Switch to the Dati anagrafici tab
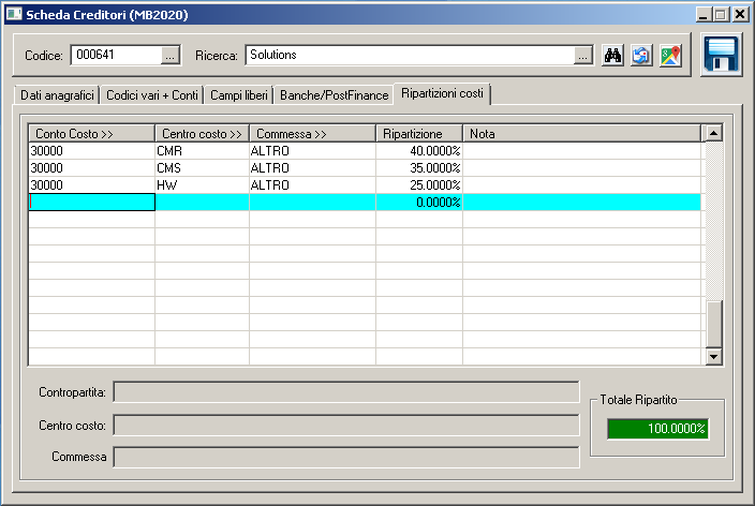Viewport: 755px width, 506px height. point(57,95)
